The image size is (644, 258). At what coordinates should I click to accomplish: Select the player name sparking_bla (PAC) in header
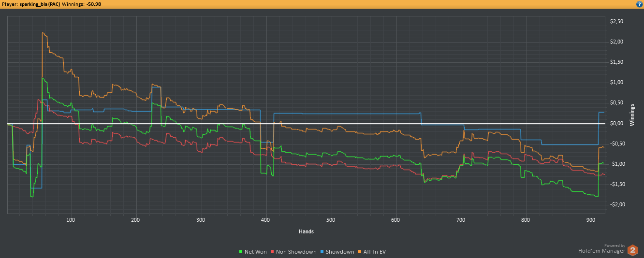(40, 4)
